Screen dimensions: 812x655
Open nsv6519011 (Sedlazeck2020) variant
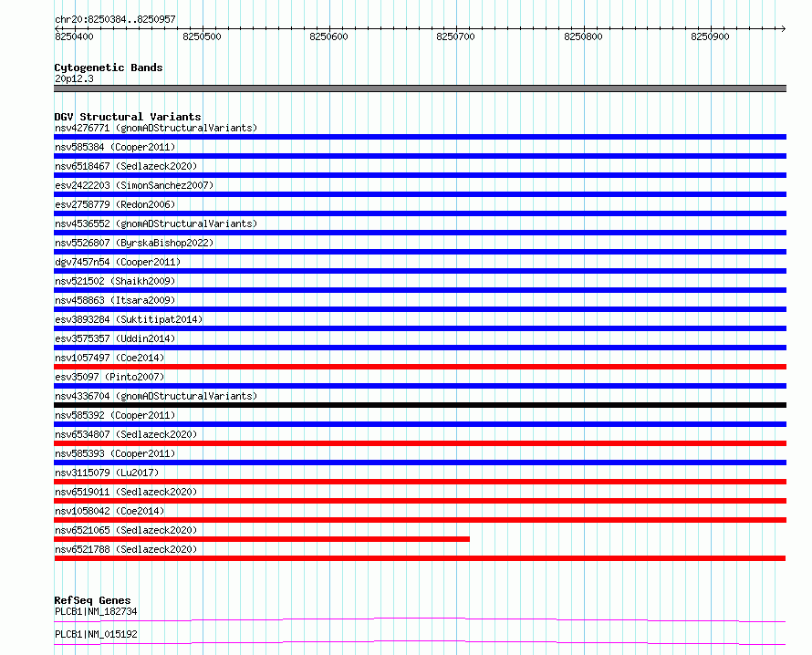pos(126,492)
